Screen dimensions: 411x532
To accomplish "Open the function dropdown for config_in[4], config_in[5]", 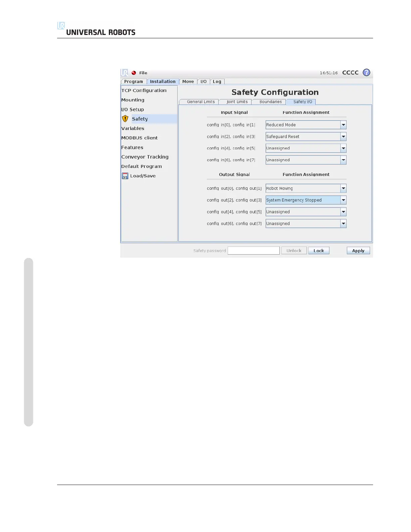I will (306, 148).
